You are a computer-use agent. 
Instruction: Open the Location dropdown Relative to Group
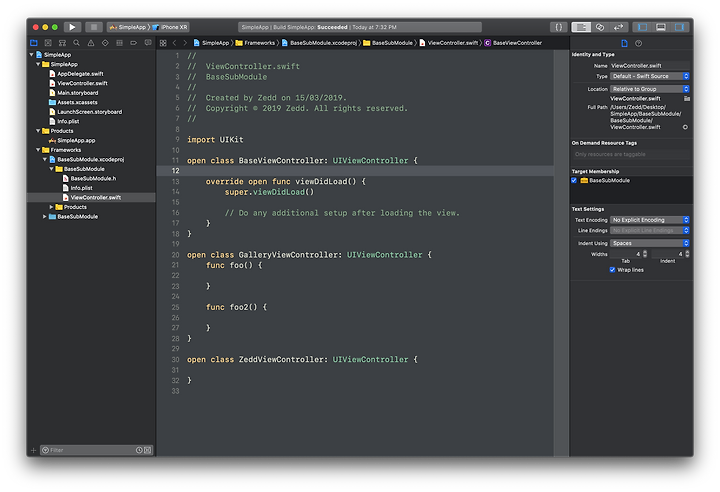point(650,89)
